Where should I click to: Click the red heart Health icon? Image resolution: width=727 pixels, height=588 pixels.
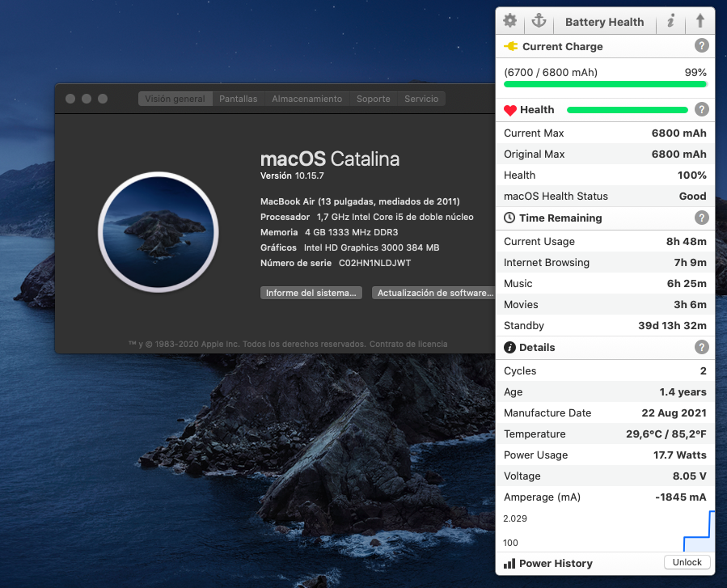510,110
